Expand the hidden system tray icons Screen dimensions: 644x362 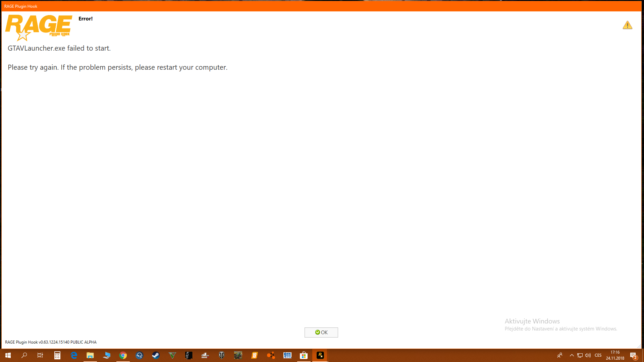572,355
